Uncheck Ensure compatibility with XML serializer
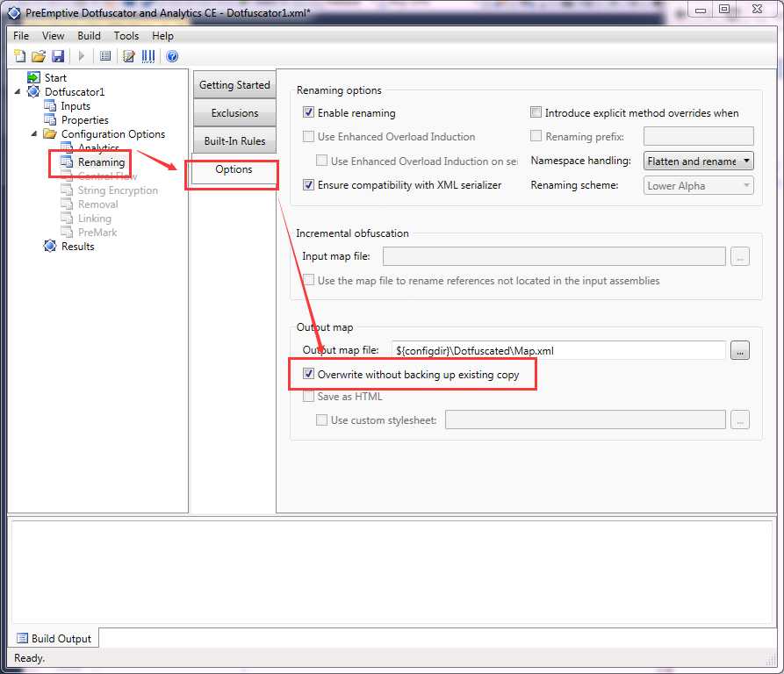The height and width of the screenshot is (674, 784). (x=308, y=184)
